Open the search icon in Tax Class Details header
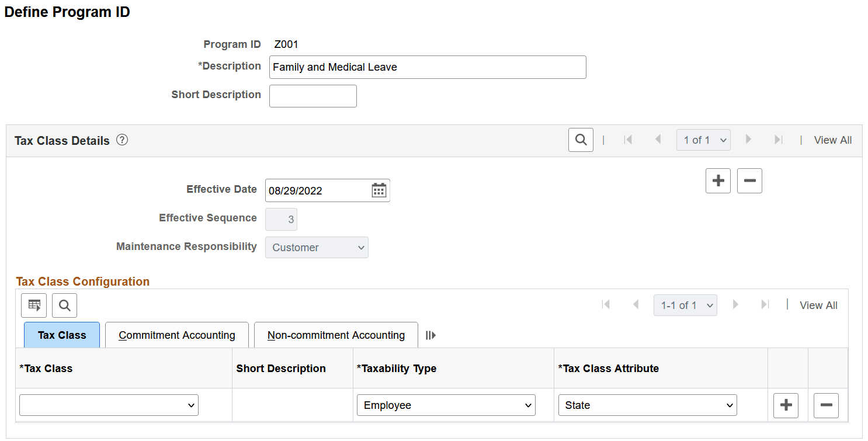Viewport: 868px width, 441px height. (580, 140)
